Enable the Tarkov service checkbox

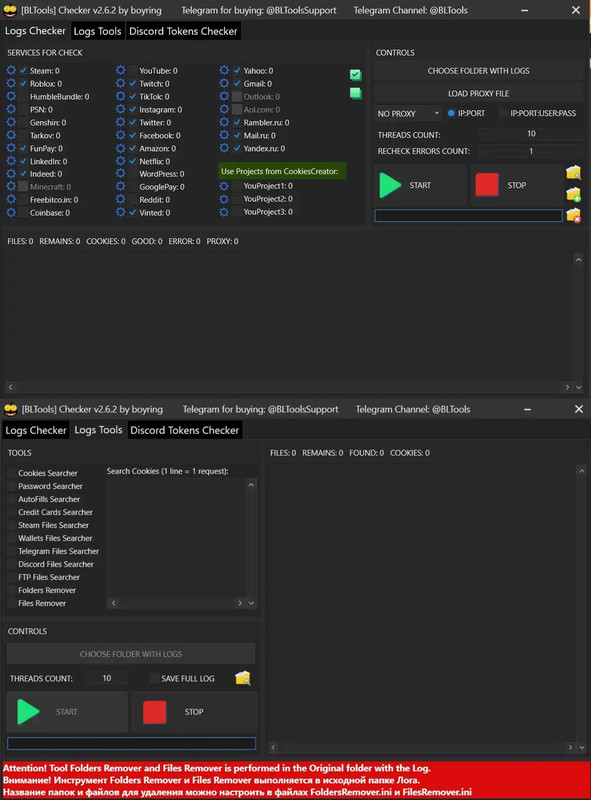coord(23,135)
